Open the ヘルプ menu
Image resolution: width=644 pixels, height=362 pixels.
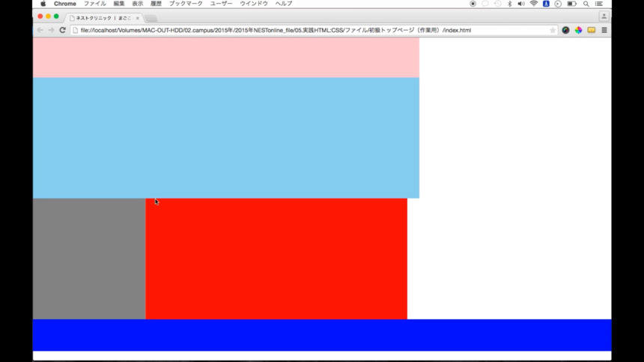[284, 4]
